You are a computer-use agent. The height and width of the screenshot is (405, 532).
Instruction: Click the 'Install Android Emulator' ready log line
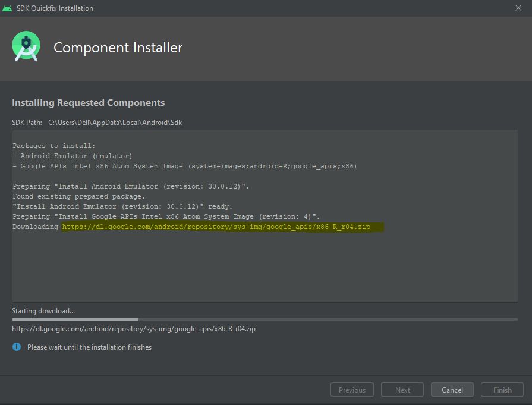[122, 206]
